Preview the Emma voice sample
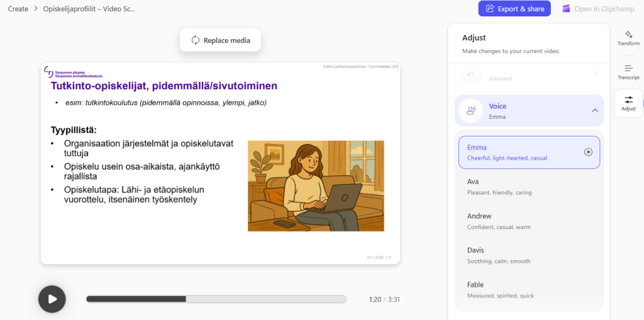644x320 pixels. pyautogui.click(x=588, y=152)
